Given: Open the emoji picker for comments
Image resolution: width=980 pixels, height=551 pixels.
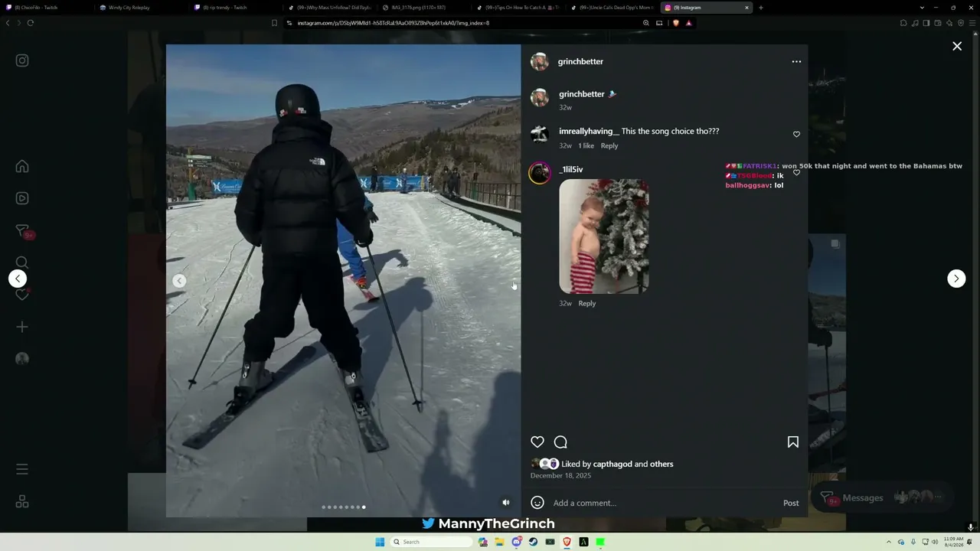Looking at the screenshot, I should tap(537, 503).
